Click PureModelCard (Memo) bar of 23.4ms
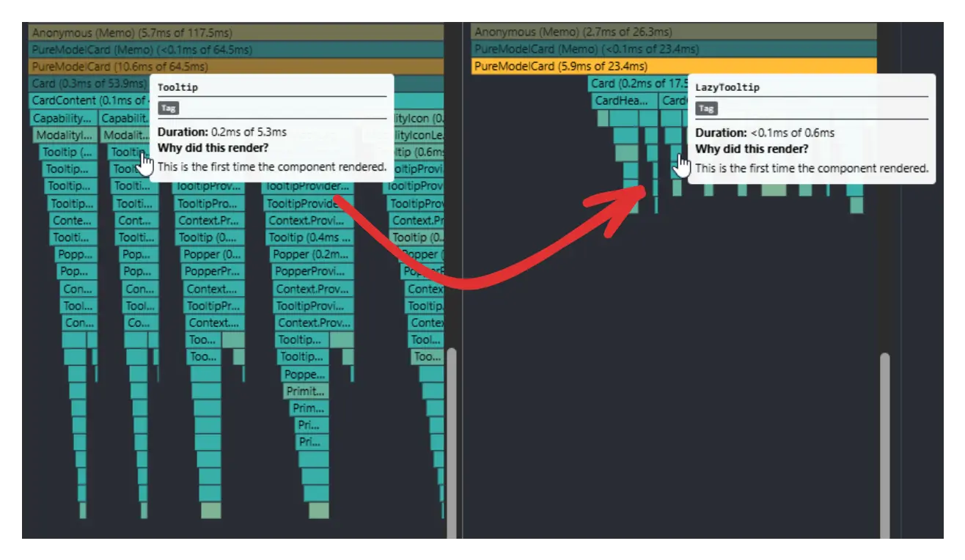 coord(674,49)
